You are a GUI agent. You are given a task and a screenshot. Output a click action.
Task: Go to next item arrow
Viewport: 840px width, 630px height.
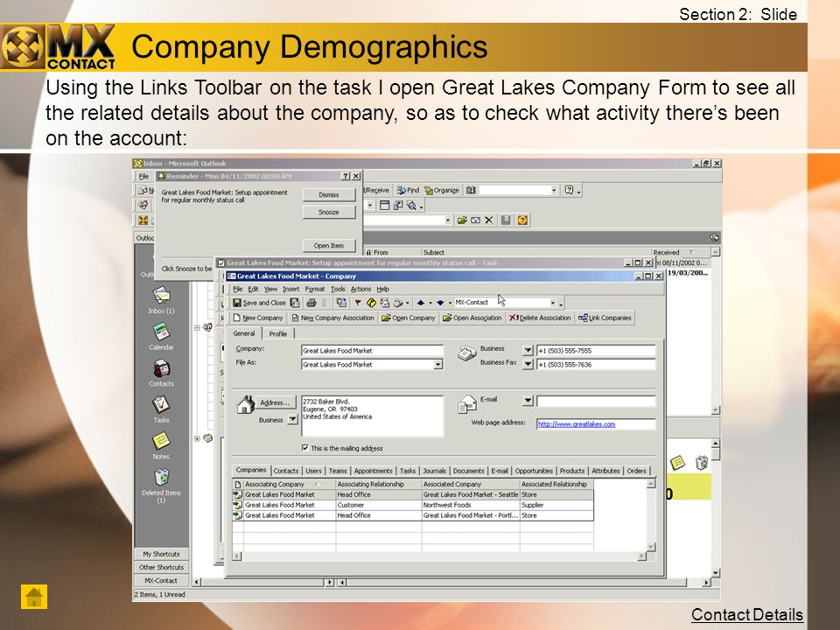(x=440, y=303)
